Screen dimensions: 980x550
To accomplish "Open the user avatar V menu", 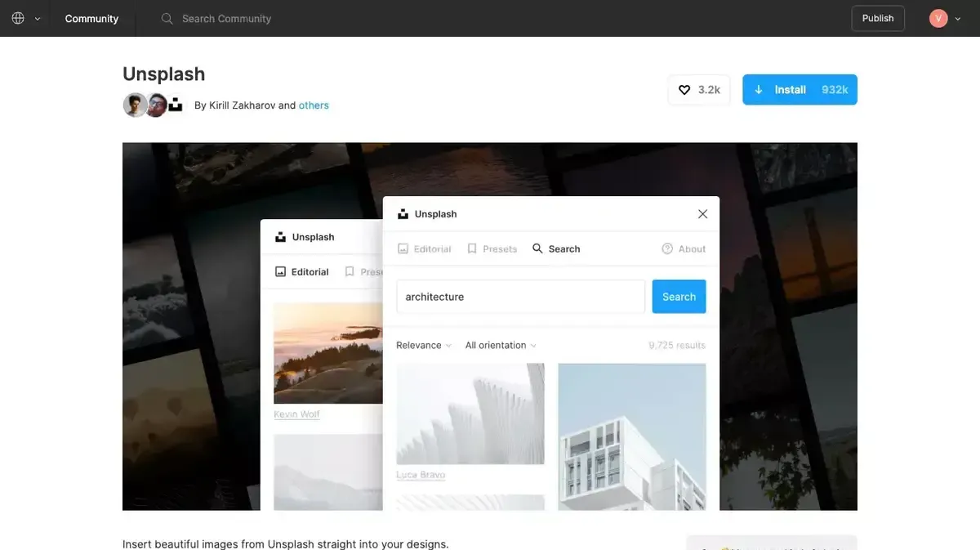I will pos(938,18).
